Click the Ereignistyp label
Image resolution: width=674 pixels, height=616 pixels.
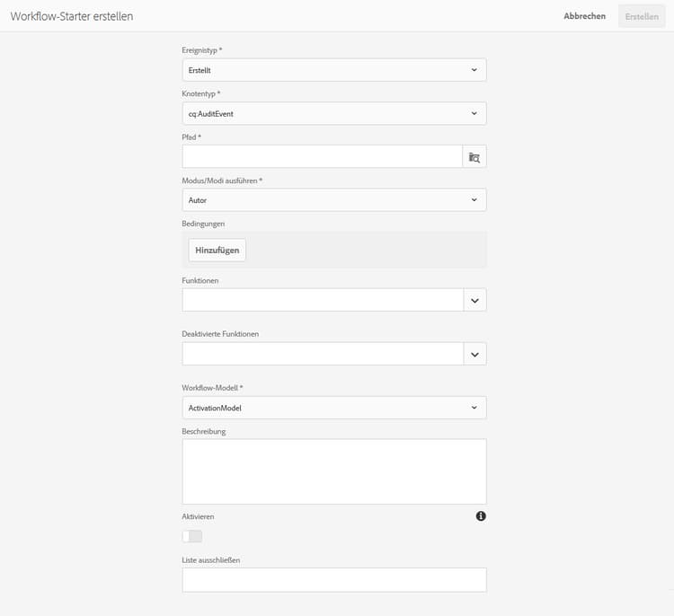[201, 50]
